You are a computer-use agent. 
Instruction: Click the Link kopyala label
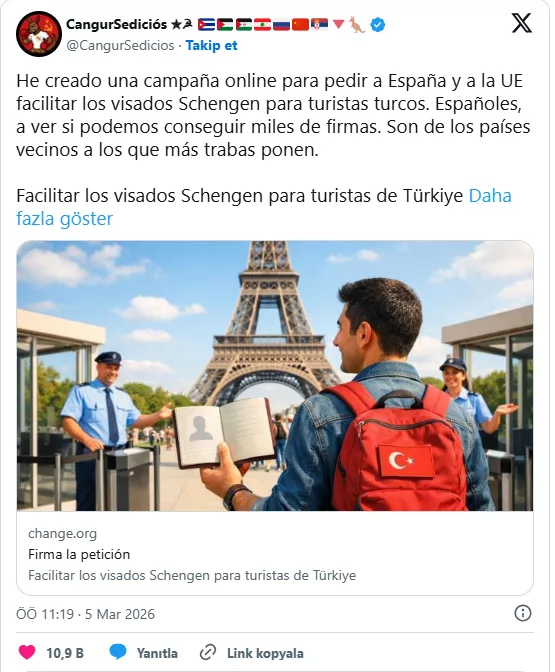click(x=265, y=653)
